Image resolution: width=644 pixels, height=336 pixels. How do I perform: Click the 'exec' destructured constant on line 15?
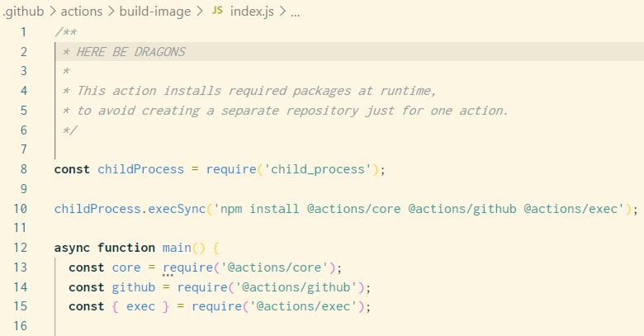click(x=140, y=306)
